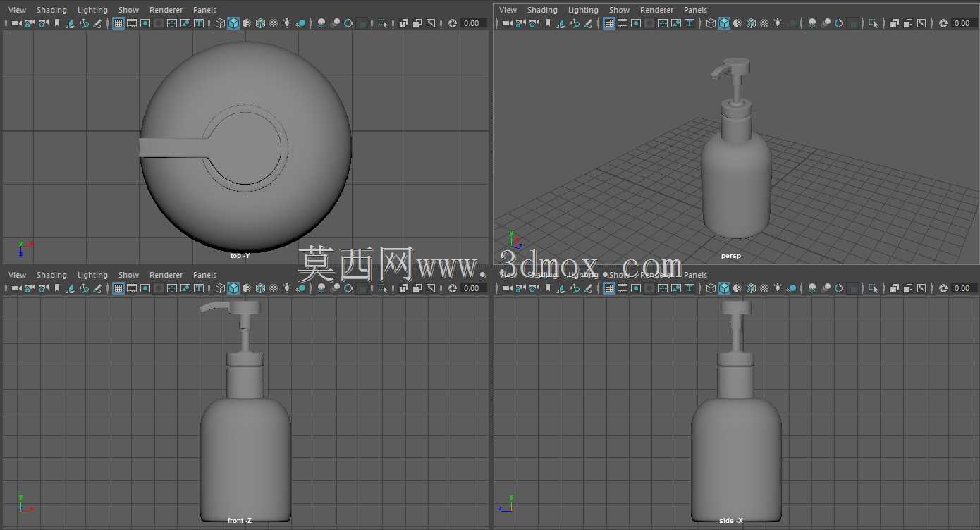This screenshot has height=530, width=980.
Task: Click exposure value field in front panel
Action: click(x=473, y=288)
